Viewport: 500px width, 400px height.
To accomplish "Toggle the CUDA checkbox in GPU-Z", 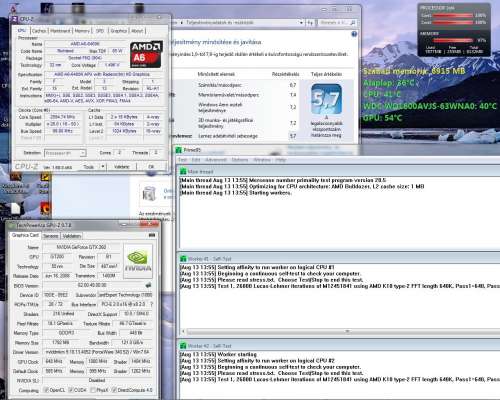I will coord(71,390).
